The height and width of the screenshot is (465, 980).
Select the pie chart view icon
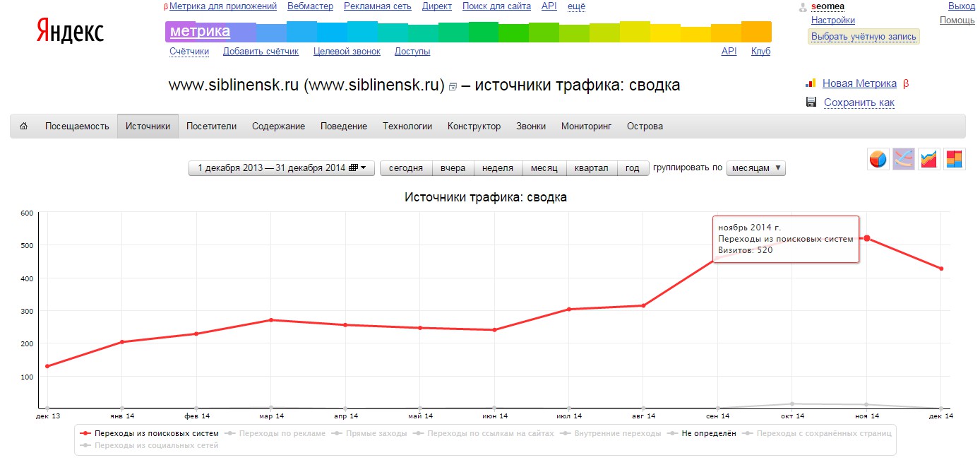pos(878,159)
